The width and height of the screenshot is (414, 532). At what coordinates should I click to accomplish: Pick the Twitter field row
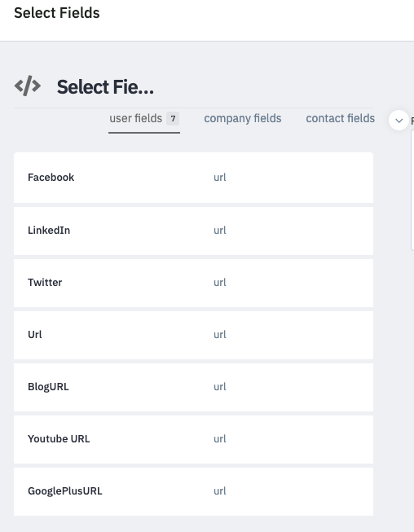pos(193,283)
